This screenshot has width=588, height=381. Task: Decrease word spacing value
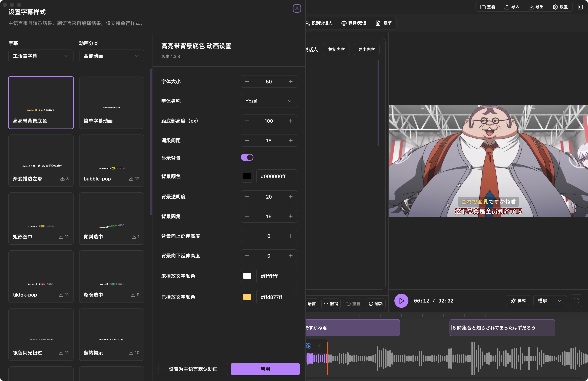pos(247,141)
